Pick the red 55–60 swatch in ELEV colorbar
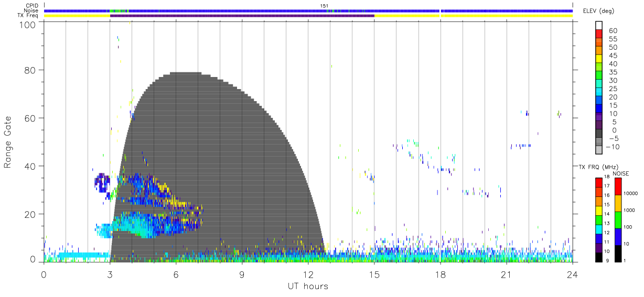Viewport: 644px width, 297px height. pyautogui.click(x=599, y=35)
